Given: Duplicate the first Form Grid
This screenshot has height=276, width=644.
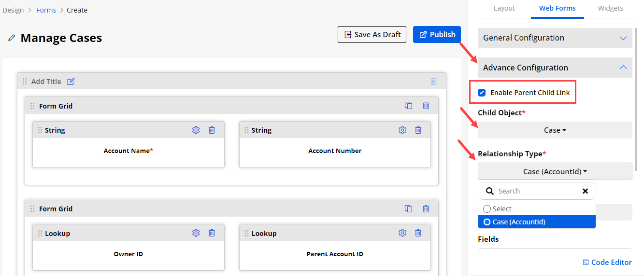Looking at the screenshot, I should point(408,106).
